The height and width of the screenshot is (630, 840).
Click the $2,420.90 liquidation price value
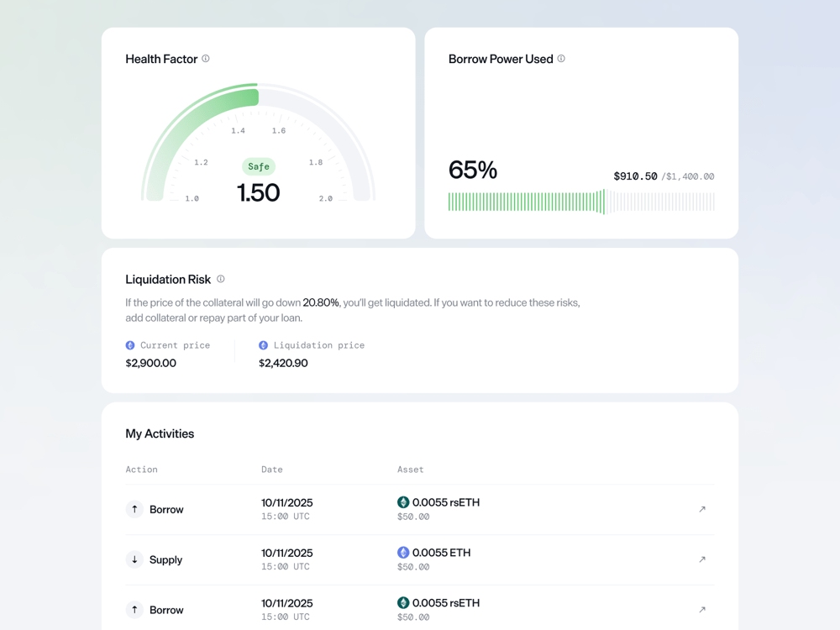coord(283,363)
